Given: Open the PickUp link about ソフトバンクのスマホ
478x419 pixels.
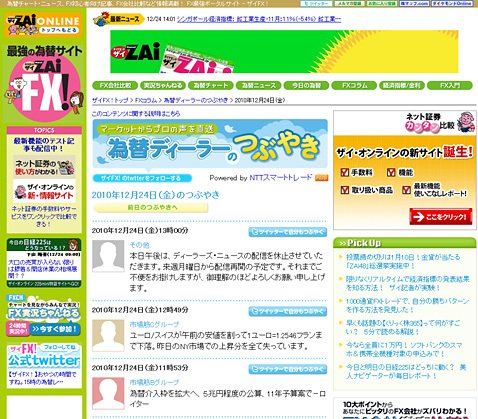Looking at the screenshot, I should (x=404, y=349).
